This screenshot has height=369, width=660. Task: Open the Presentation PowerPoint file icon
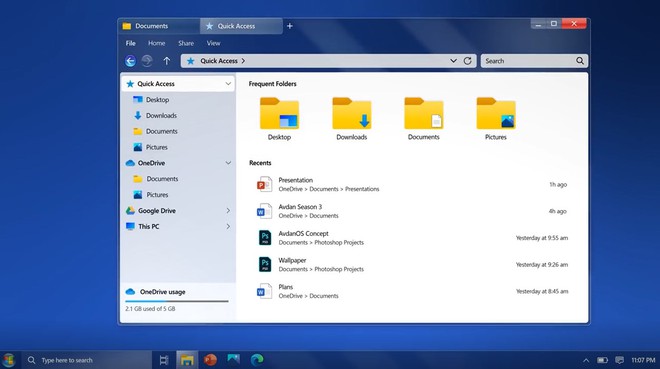point(264,184)
